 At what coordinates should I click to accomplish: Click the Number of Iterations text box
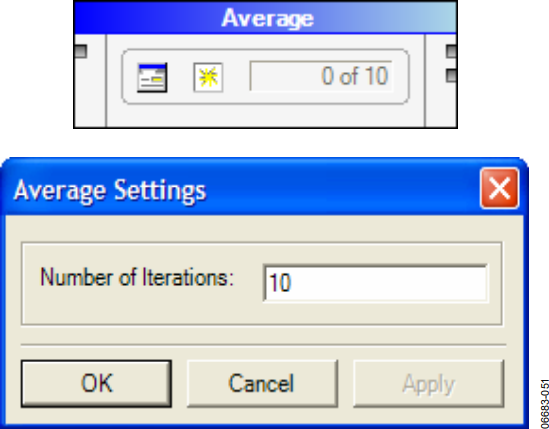[375, 283]
